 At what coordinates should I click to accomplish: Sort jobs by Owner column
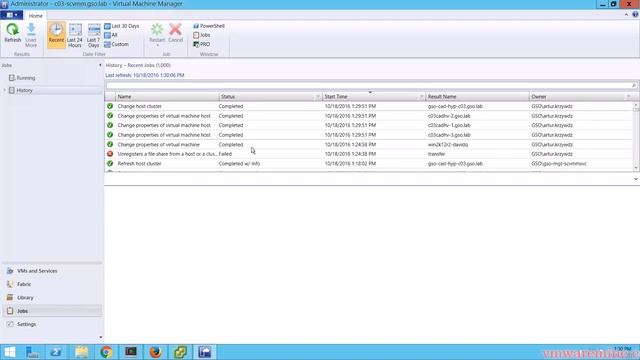(539, 97)
